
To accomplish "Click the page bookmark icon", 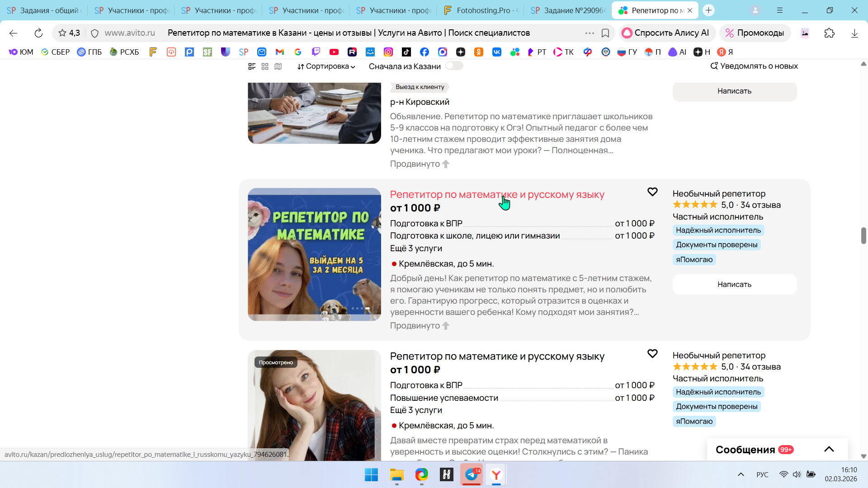I will [x=605, y=33].
